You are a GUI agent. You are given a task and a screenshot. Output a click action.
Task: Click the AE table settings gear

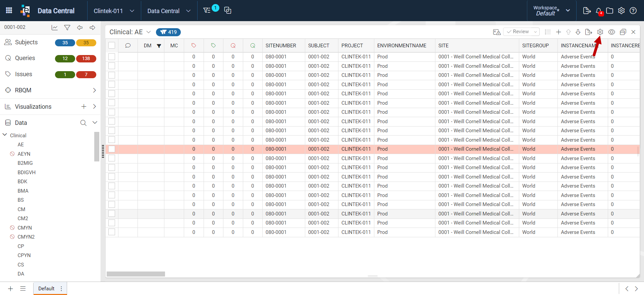pyautogui.click(x=600, y=32)
